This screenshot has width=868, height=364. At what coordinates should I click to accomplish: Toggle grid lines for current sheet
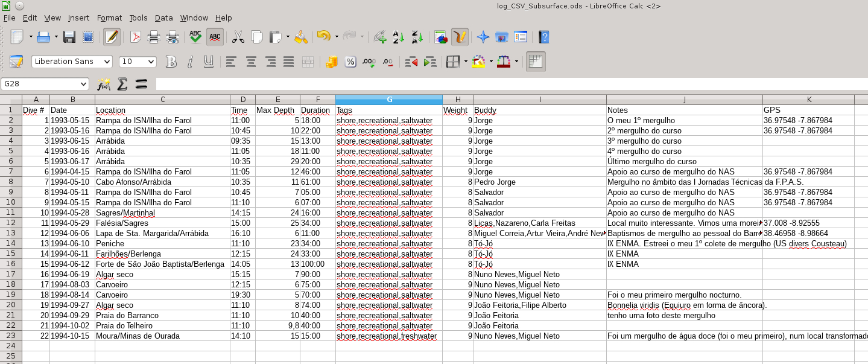(x=536, y=62)
